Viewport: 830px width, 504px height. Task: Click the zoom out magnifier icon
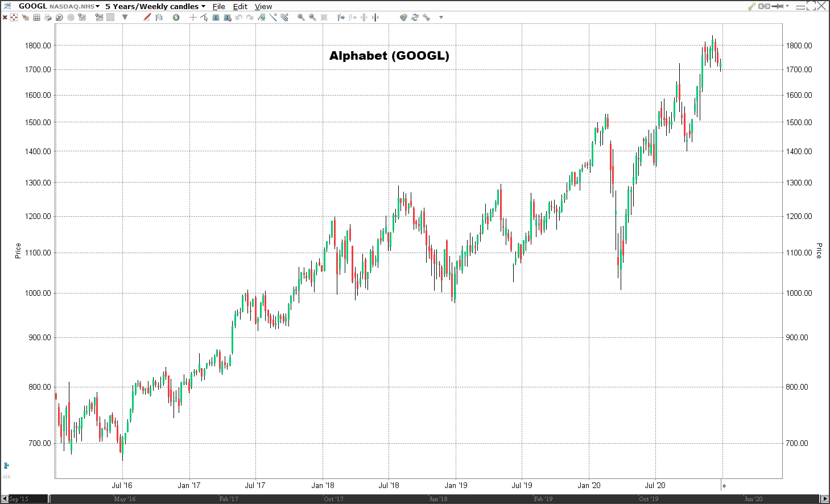312,18
